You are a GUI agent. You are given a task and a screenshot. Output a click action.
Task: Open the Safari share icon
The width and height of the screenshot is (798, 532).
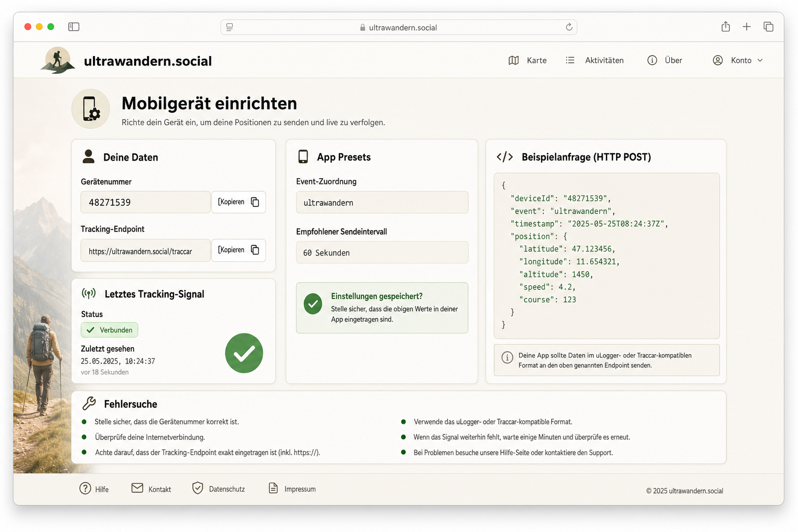[x=726, y=26]
